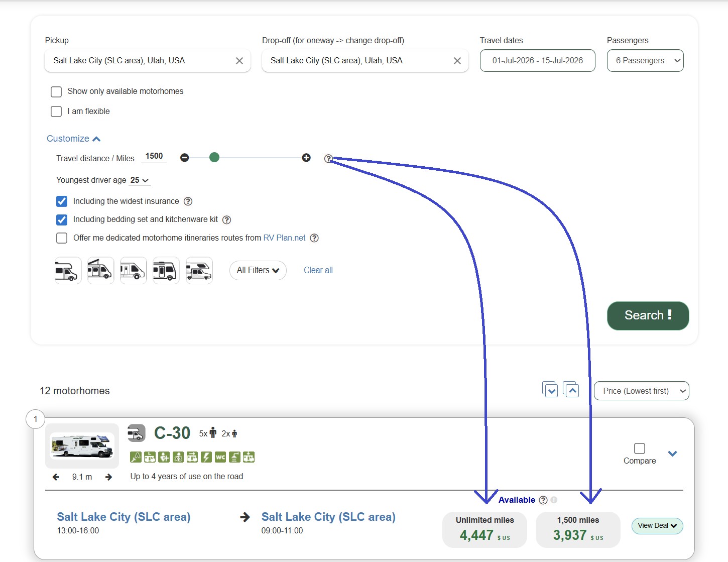The width and height of the screenshot is (728, 562).
Task: Click the plus icon on travel distance
Action: pos(306,158)
